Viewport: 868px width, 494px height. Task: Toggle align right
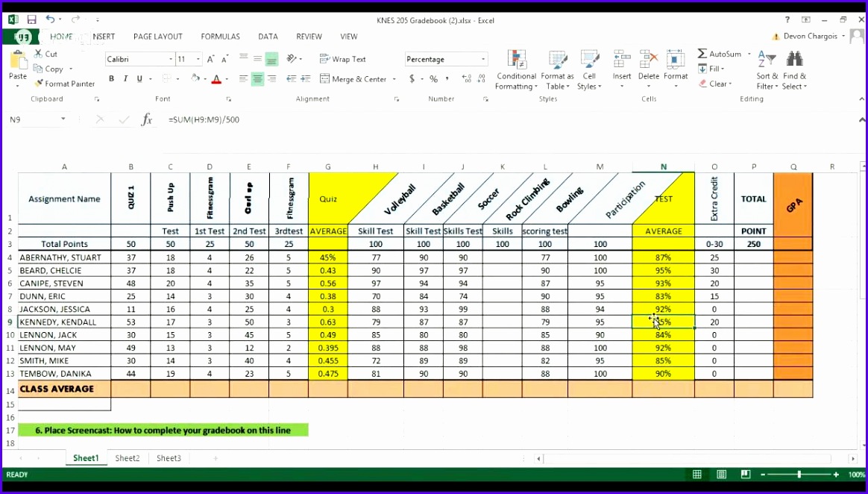point(271,78)
